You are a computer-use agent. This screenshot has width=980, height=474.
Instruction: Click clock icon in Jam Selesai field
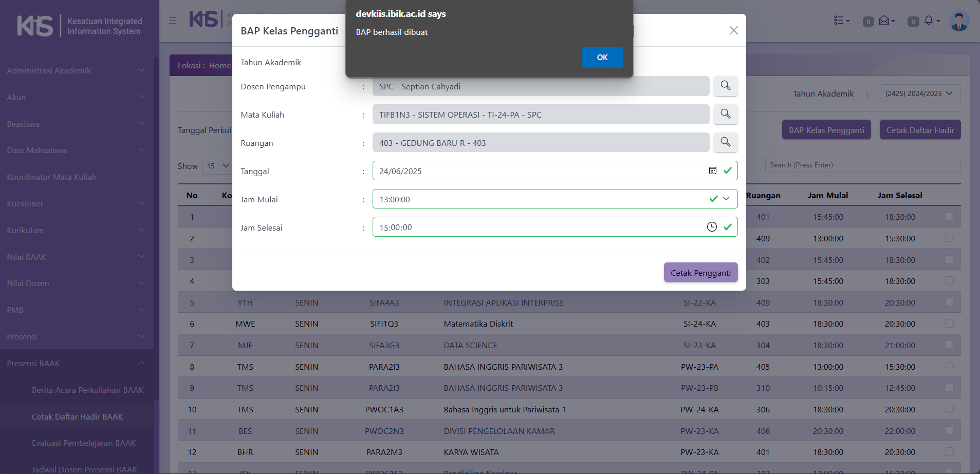[x=712, y=227]
